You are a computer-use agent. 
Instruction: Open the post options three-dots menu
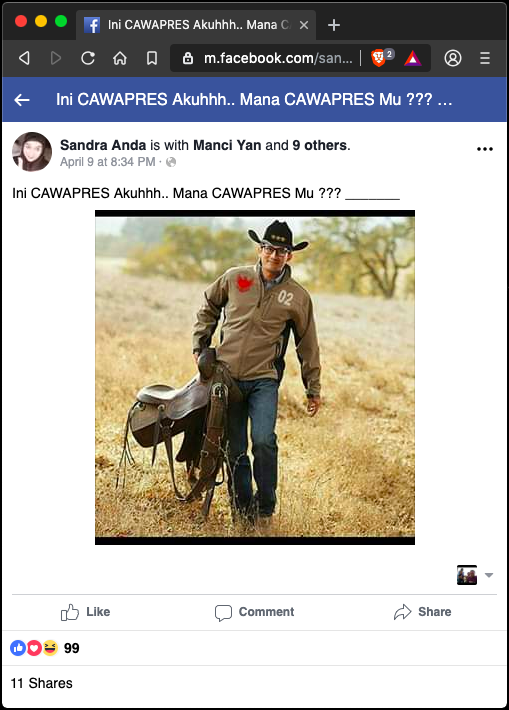pyautogui.click(x=485, y=149)
